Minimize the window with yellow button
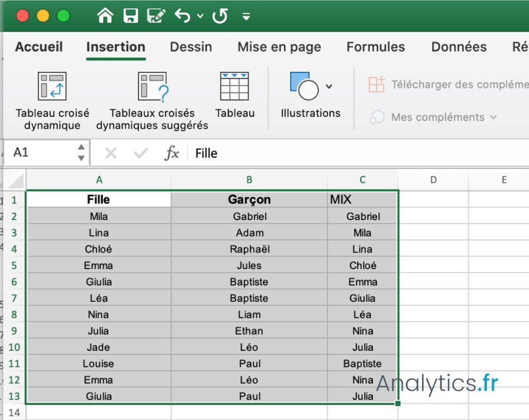The width and height of the screenshot is (529, 420). [x=43, y=16]
